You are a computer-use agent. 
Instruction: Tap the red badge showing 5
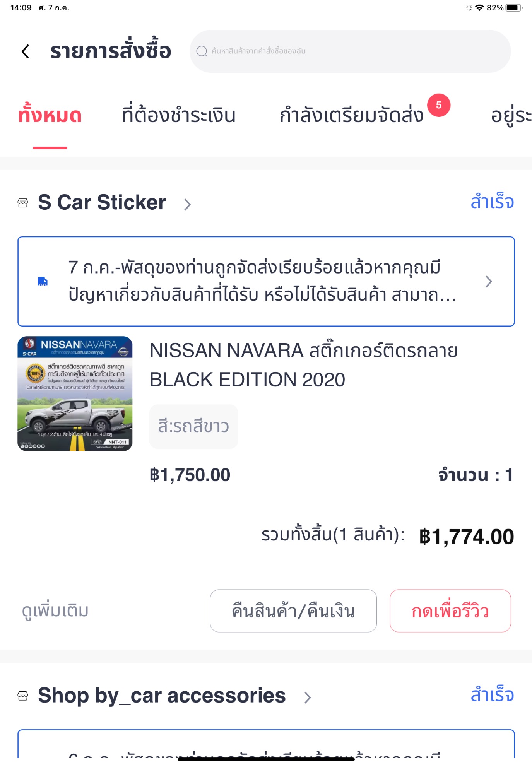point(438,105)
